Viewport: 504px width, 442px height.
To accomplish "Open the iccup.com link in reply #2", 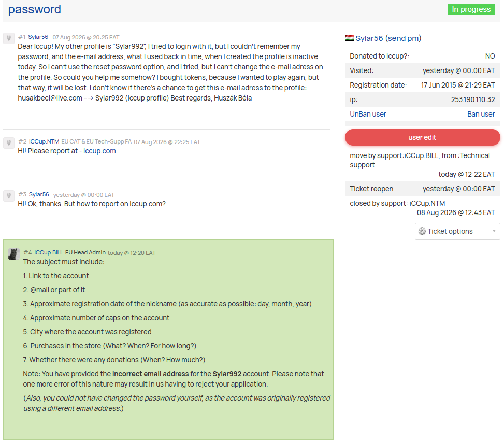I will pyautogui.click(x=99, y=151).
